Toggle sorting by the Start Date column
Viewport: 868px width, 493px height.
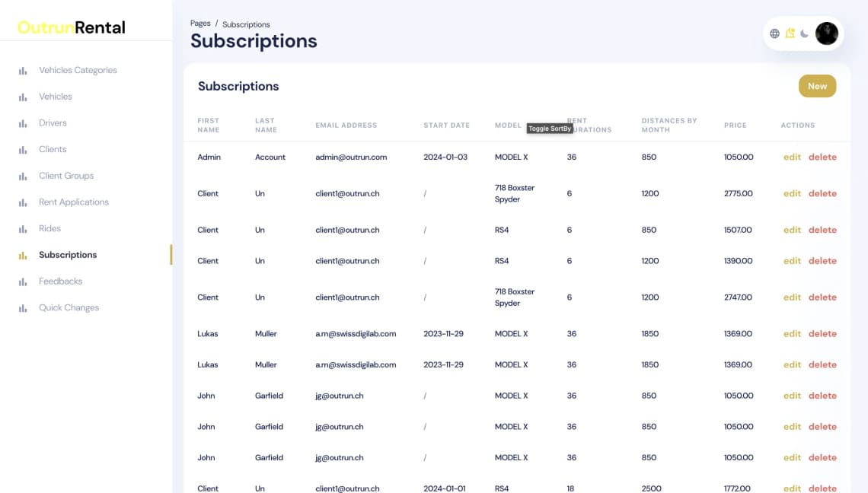coord(446,126)
